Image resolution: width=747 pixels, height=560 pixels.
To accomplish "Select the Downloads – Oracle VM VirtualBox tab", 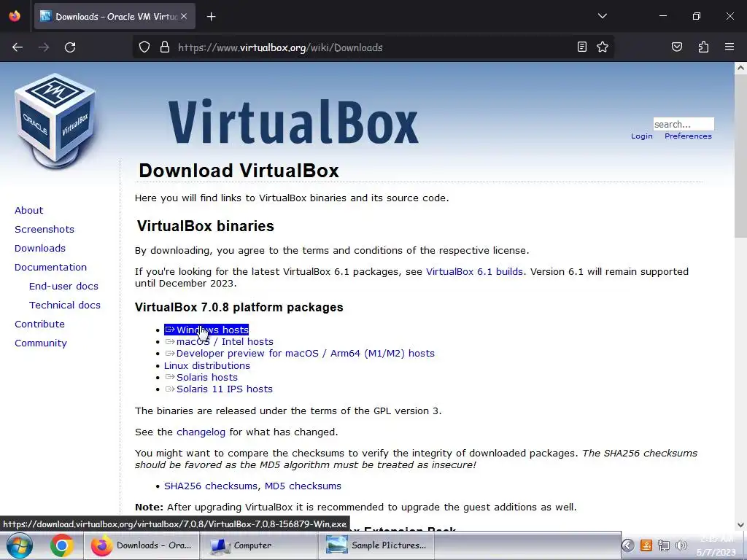I will (x=115, y=16).
